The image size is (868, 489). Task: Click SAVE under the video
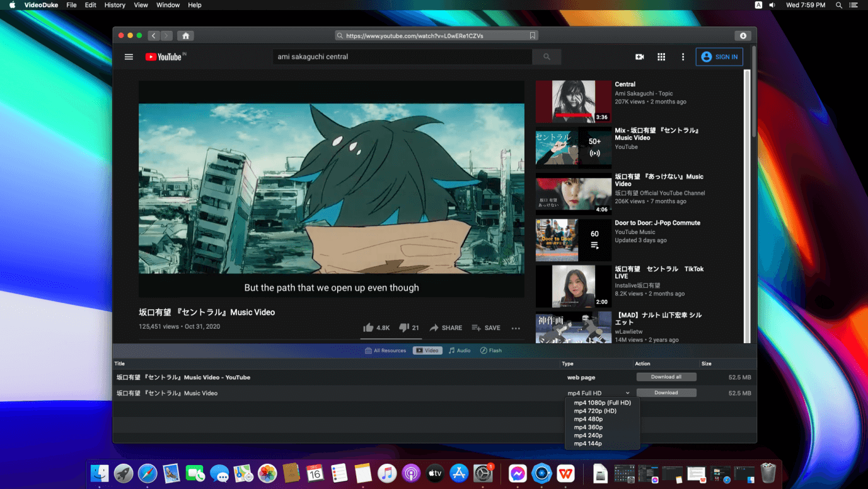[486, 328]
